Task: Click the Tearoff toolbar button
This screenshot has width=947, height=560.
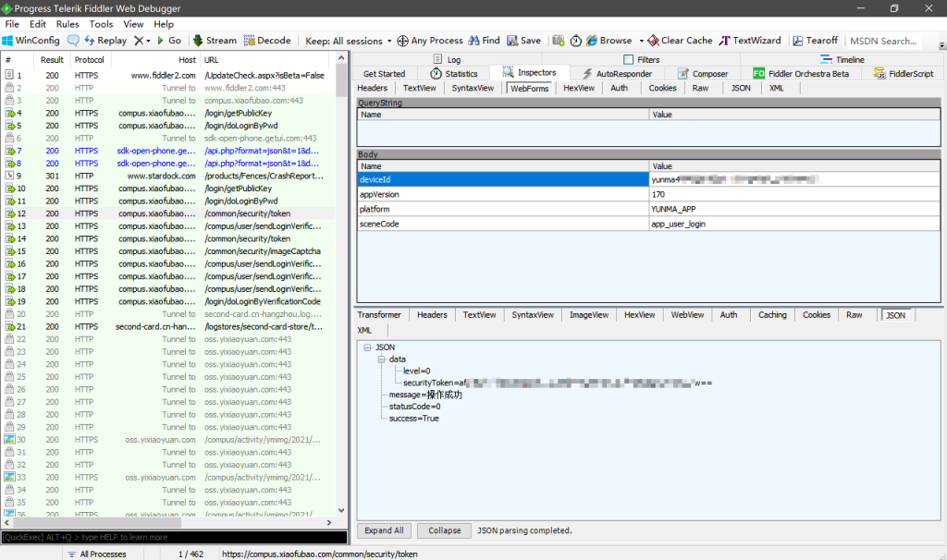Action: (815, 41)
